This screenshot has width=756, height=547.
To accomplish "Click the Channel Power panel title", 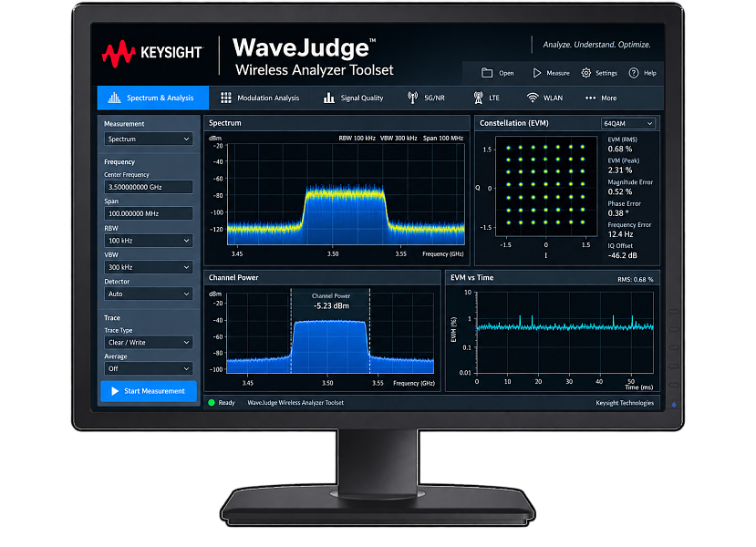I will (x=233, y=277).
